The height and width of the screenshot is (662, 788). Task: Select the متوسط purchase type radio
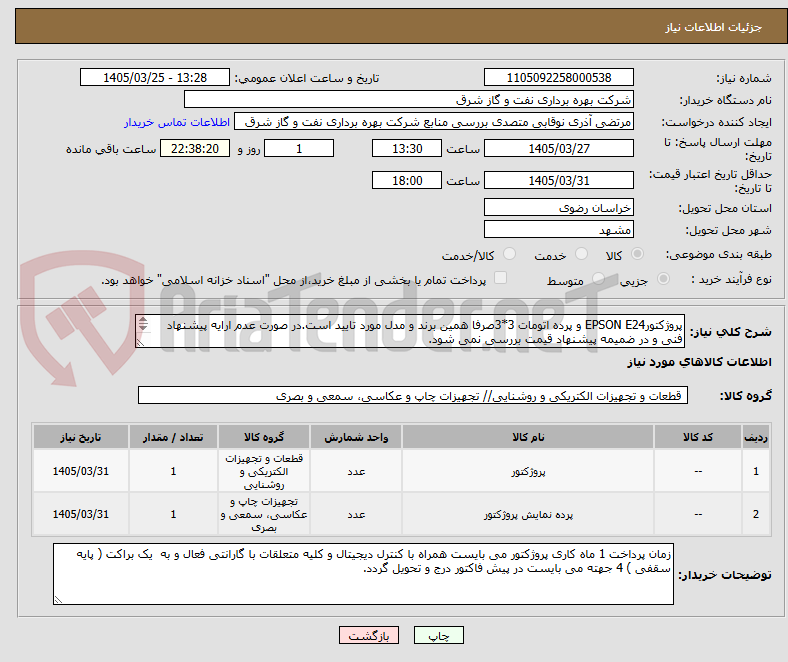[x=598, y=278]
